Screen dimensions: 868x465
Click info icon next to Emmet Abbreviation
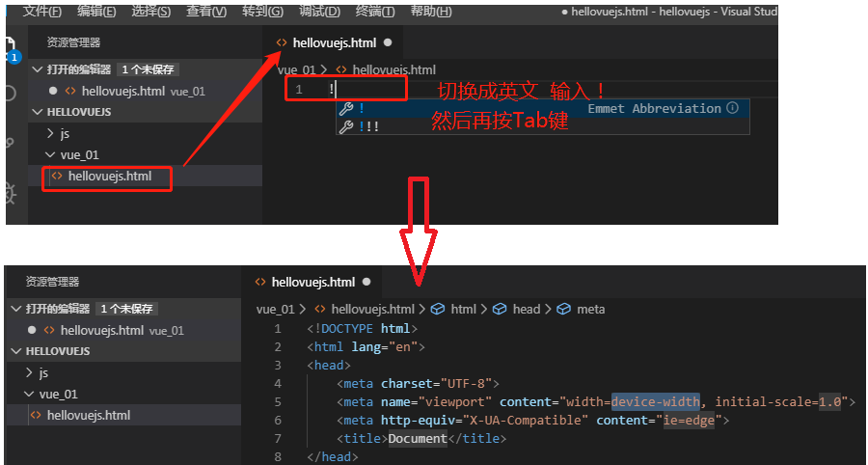tap(732, 108)
